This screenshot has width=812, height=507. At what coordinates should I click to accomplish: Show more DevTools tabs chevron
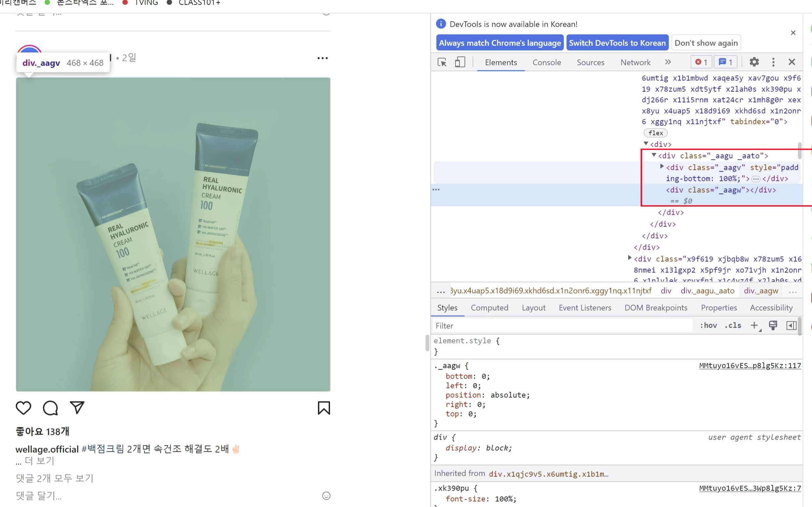668,62
